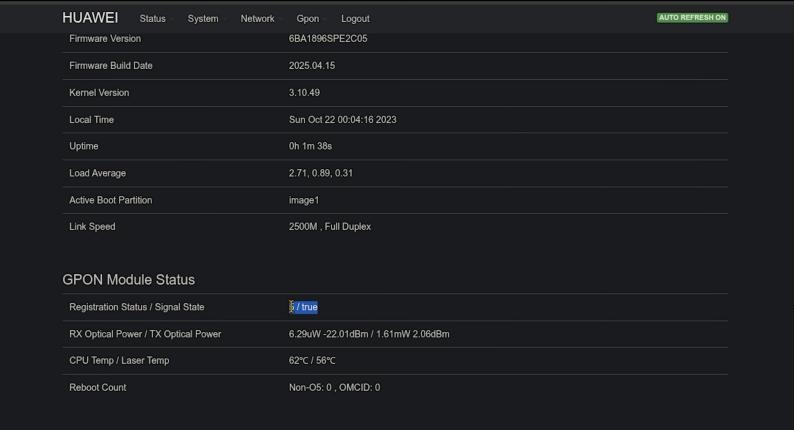794x430 pixels.
Task: Click RX Optical Power / TX Optical Power label
Action: coord(145,334)
